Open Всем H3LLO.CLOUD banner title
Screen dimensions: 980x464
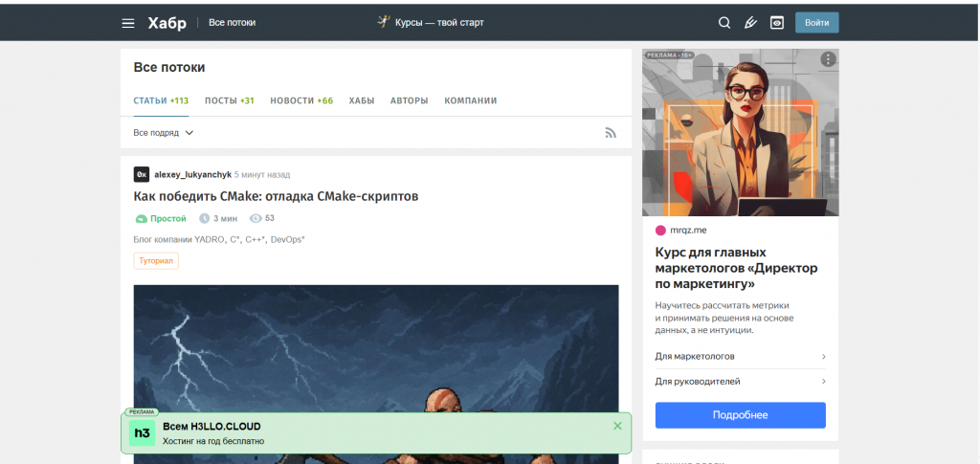click(212, 427)
